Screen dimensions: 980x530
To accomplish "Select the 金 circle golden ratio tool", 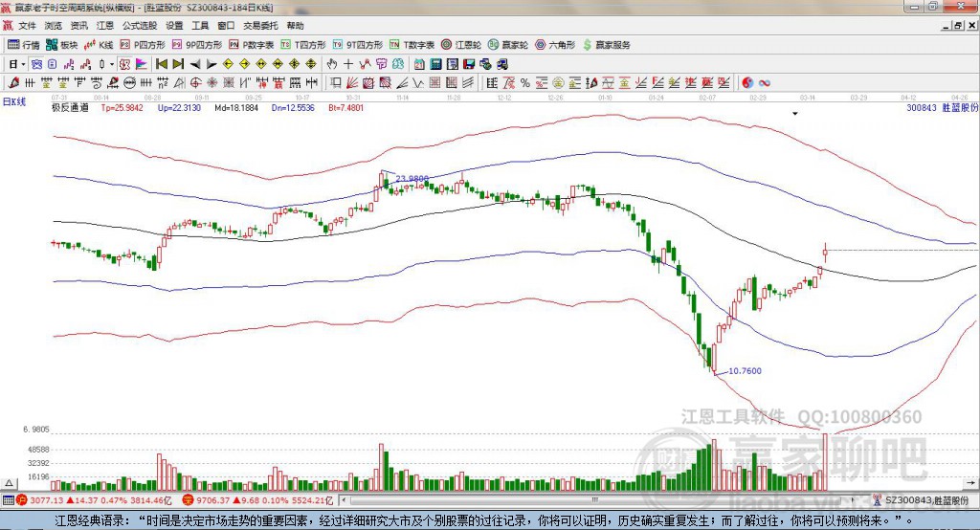I will [x=558, y=82].
